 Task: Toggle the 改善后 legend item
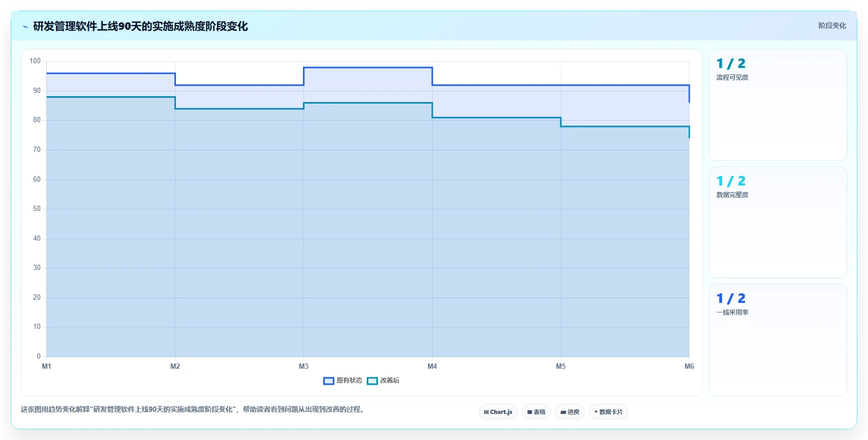[x=383, y=380]
